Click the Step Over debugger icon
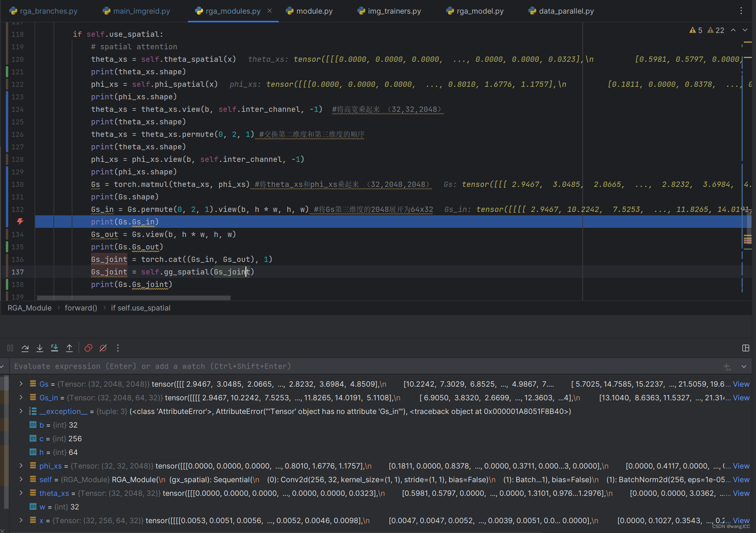Image resolution: width=756 pixels, height=533 pixels. click(25, 348)
